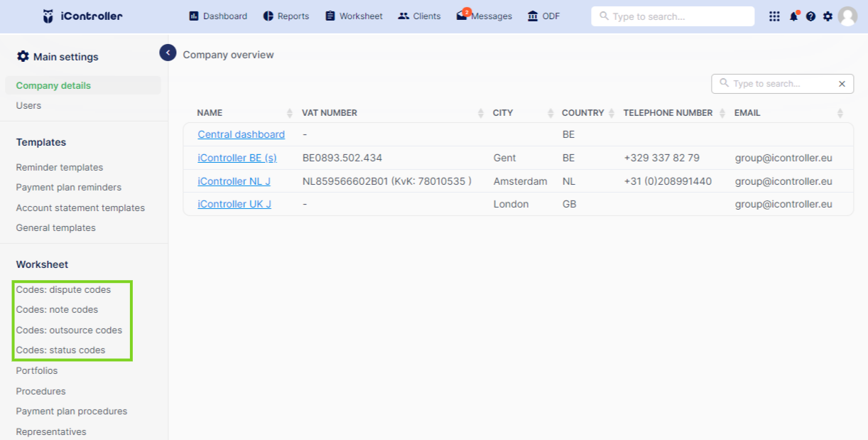
Task: Sort by the City column arrows
Action: [x=550, y=113]
